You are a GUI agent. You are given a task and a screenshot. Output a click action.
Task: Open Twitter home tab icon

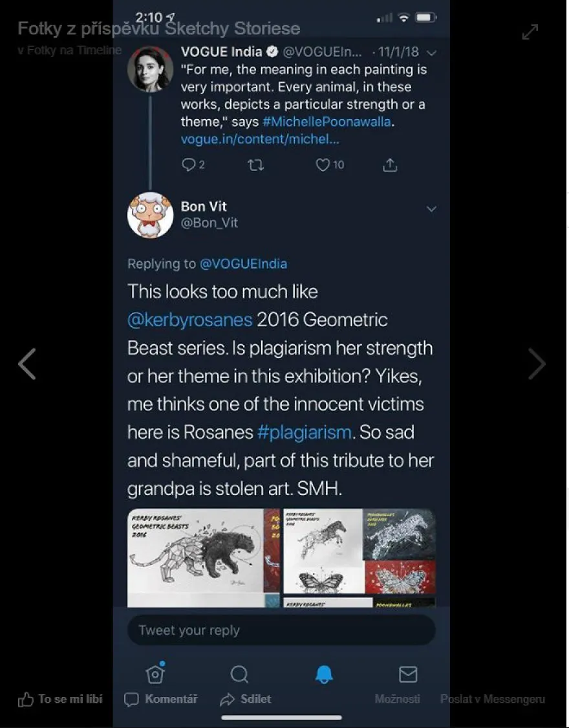tap(155, 673)
